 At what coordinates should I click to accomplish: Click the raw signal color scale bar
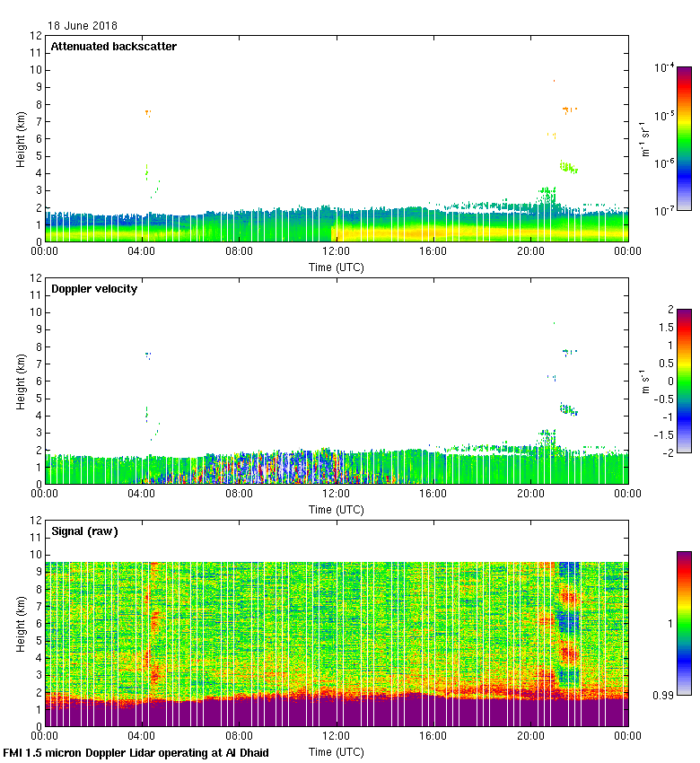pos(684,622)
